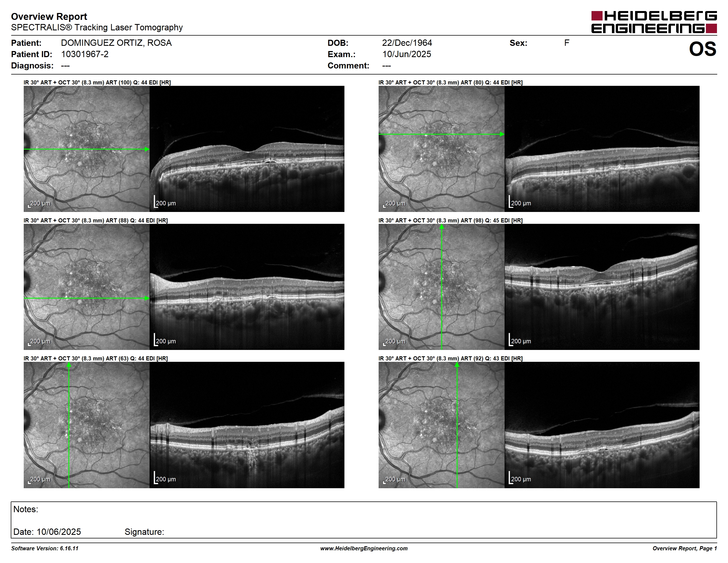728x563 pixels.
Task: Select exam date 10/Jun/2025
Action: pos(406,54)
